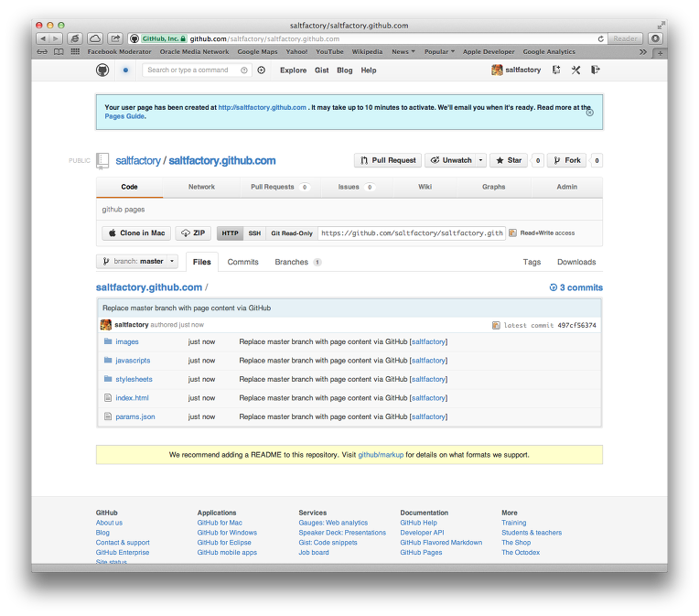Click the index.html file icon
Viewport: 699px width, 616px height.
tap(107, 397)
